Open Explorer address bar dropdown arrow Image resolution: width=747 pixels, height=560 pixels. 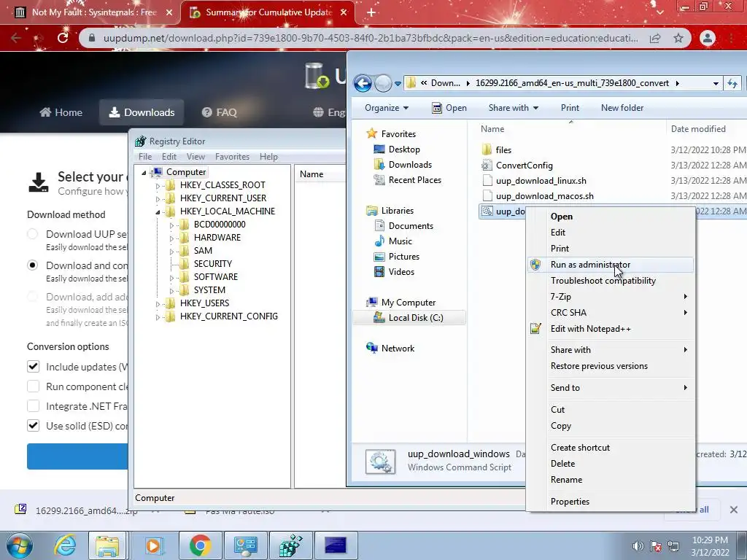pos(716,84)
